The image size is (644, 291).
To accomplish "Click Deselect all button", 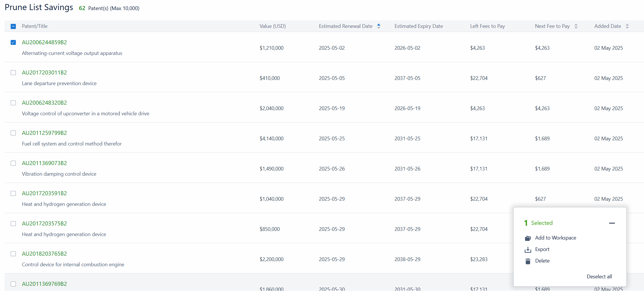I will pos(599,277).
